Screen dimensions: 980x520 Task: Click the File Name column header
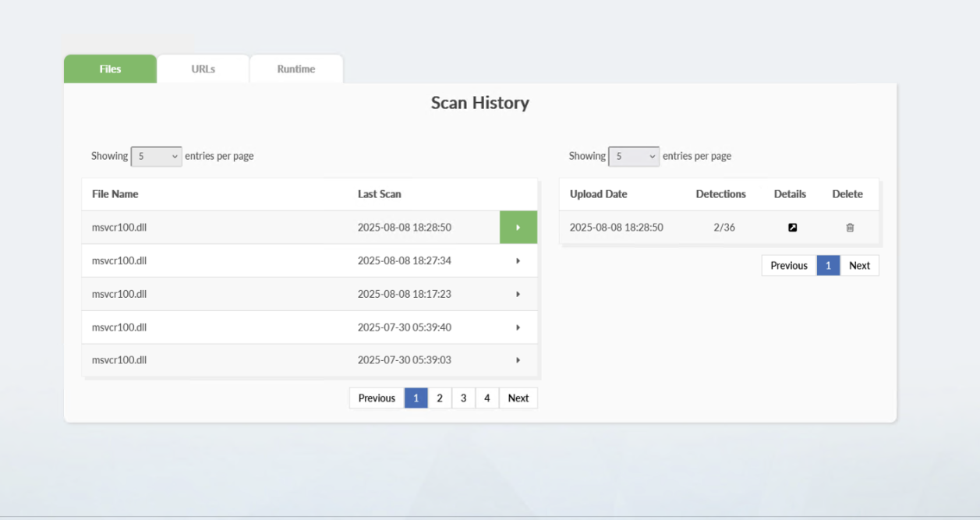click(x=115, y=194)
